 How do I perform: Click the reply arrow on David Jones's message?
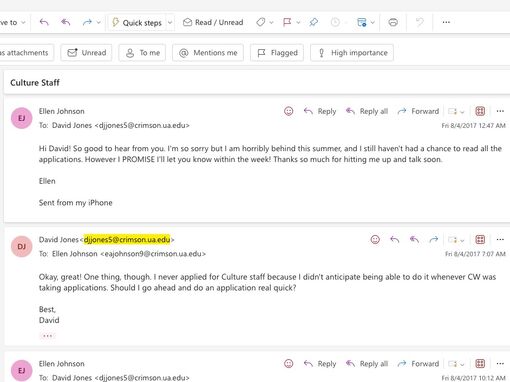[x=395, y=239]
